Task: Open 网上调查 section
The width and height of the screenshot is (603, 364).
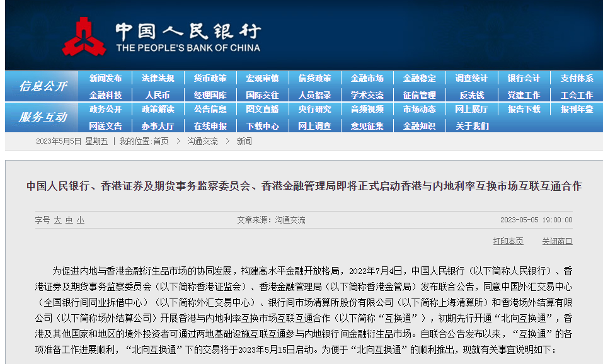Action: coord(314,126)
